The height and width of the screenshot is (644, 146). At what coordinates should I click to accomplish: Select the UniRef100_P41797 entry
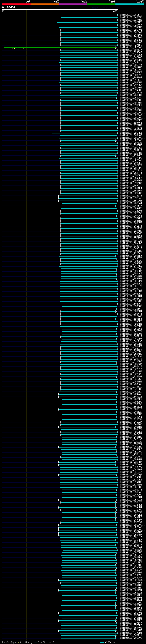[x=131, y=339]
